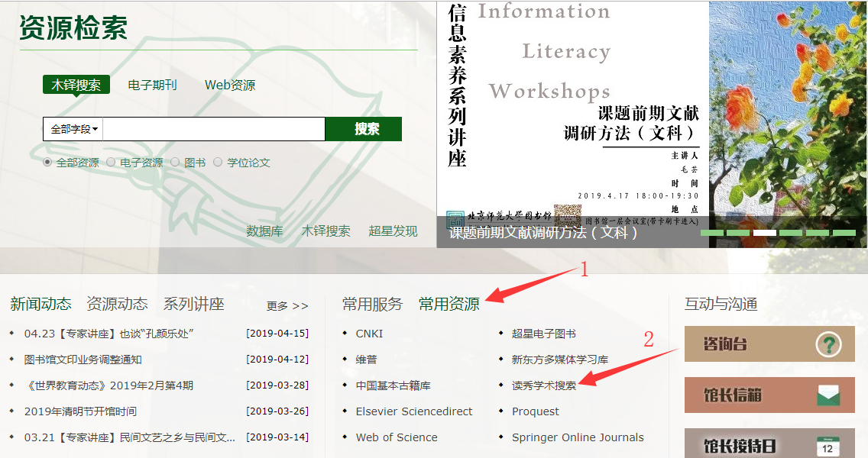
Task: Select the 全部资源 radio button
Action: [x=47, y=162]
